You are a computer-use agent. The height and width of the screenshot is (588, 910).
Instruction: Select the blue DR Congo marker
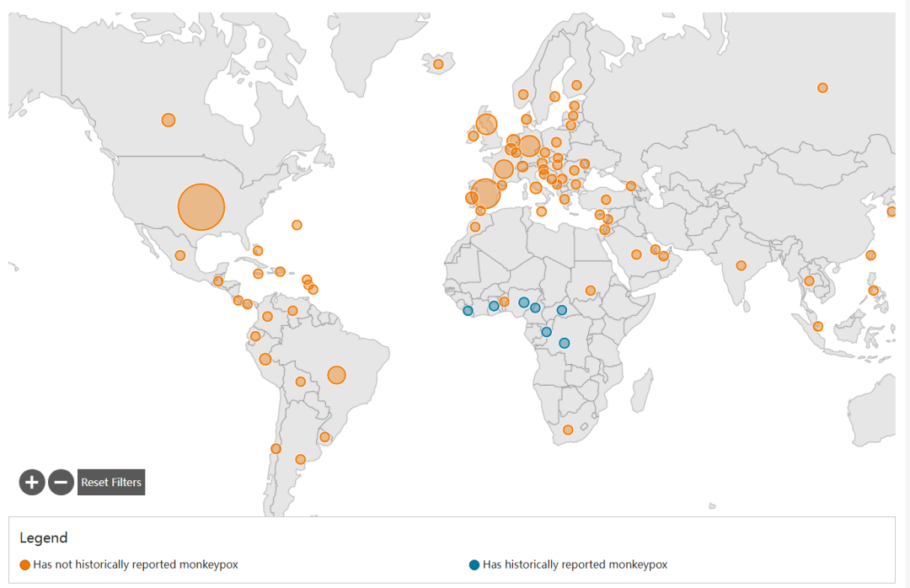(564, 343)
